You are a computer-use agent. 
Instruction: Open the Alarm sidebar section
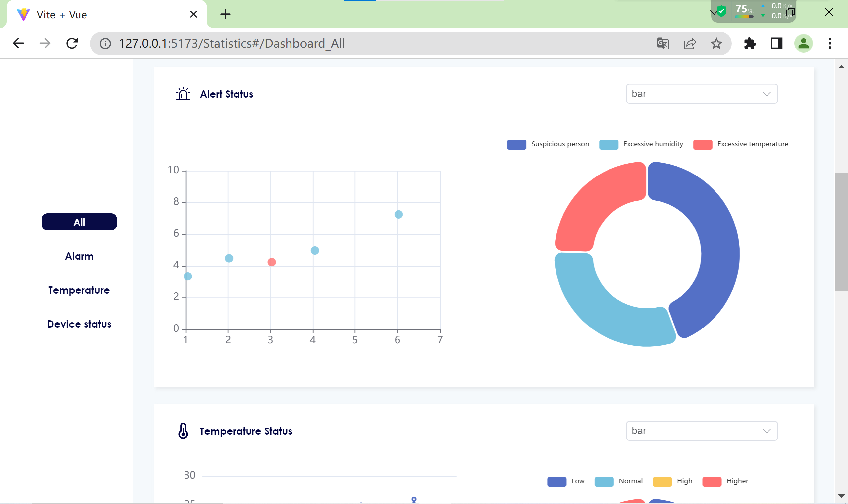coord(79,256)
